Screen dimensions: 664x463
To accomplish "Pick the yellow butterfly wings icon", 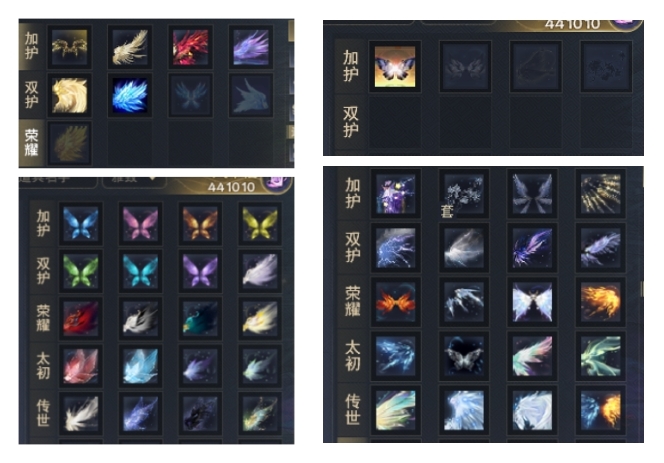I will click(x=260, y=224).
